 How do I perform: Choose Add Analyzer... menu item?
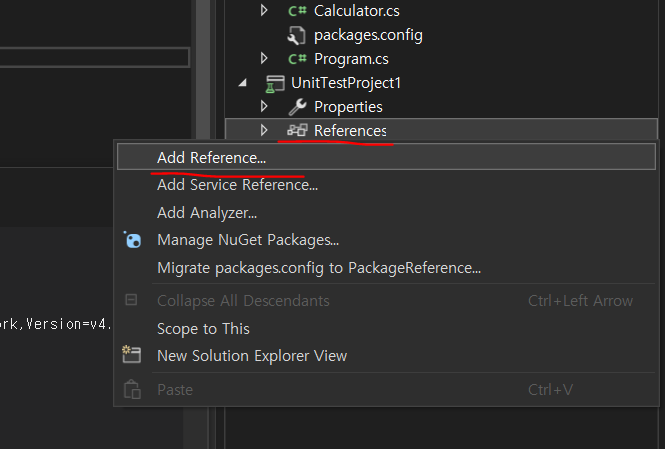coord(207,212)
